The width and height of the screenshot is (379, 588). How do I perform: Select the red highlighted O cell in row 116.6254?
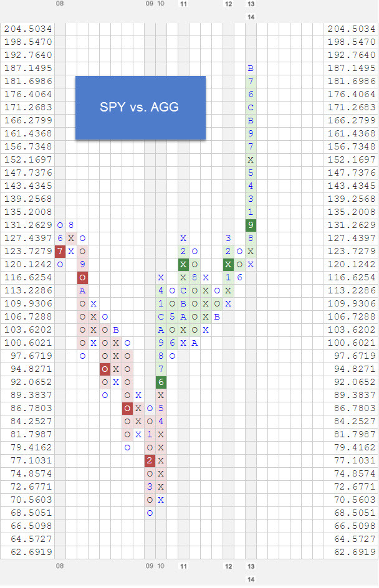click(82, 278)
